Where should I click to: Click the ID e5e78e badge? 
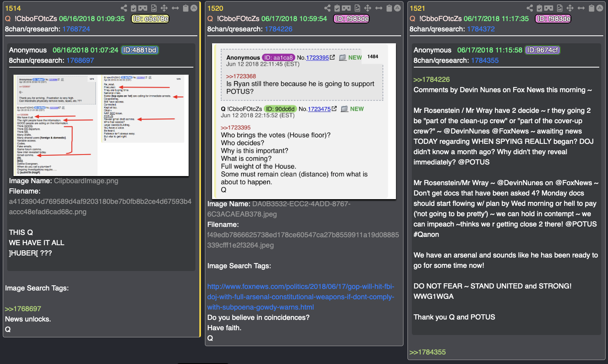[150, 19]
